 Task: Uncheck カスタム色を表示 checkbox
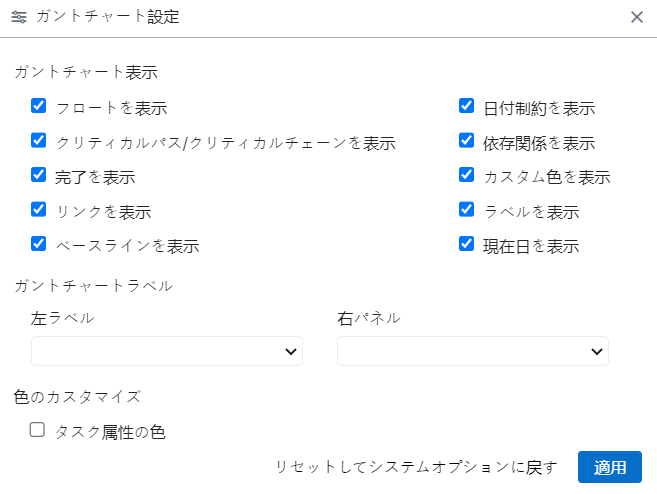(x=466, y=175)
